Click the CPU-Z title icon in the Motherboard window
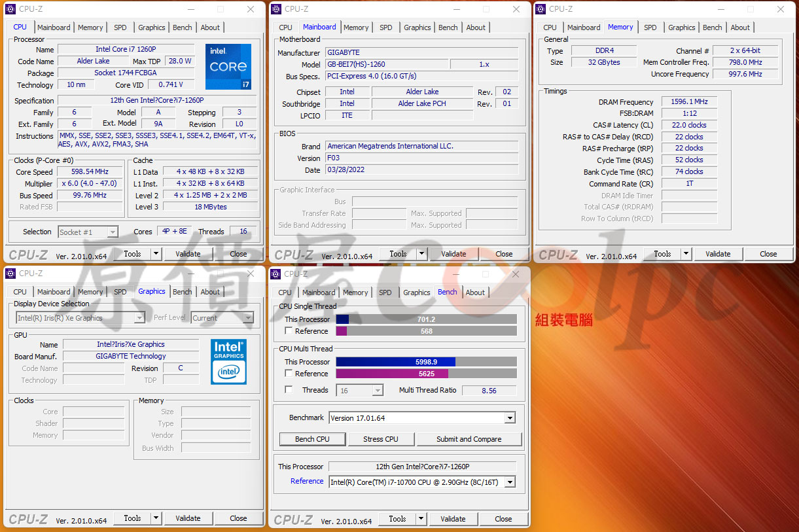The height and width of the screenshot is (532, 799). click(276, 9)
